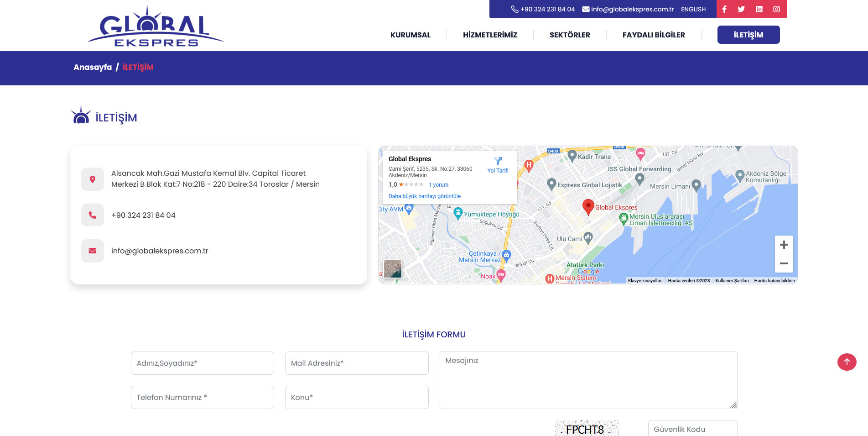Click the Global Ekspres logo
The image size is (868, 436).
tap(156, 26)
